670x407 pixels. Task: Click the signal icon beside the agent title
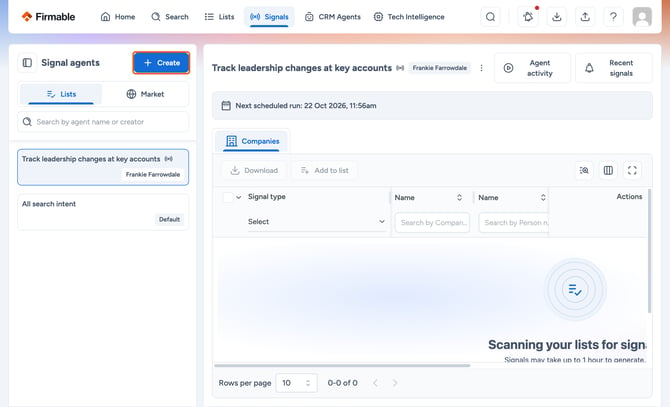pyautogui.click(x=400, y=68)
